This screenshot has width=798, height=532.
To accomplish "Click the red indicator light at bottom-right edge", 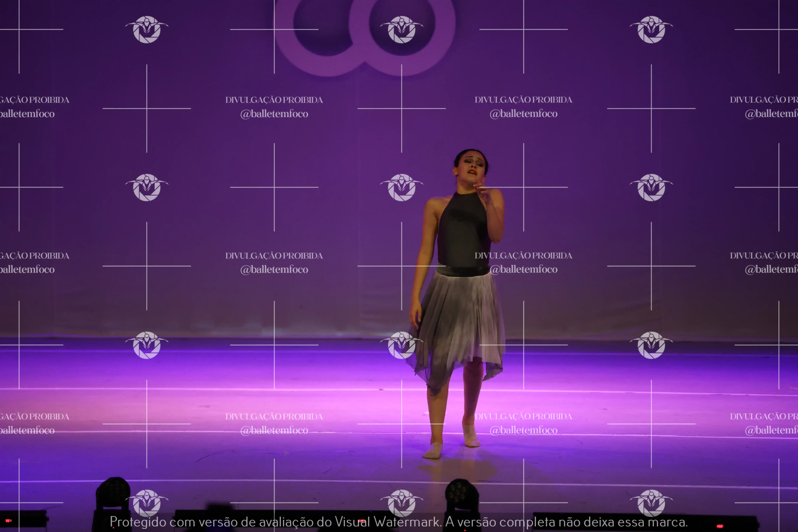I will click(x=720, y=526).
